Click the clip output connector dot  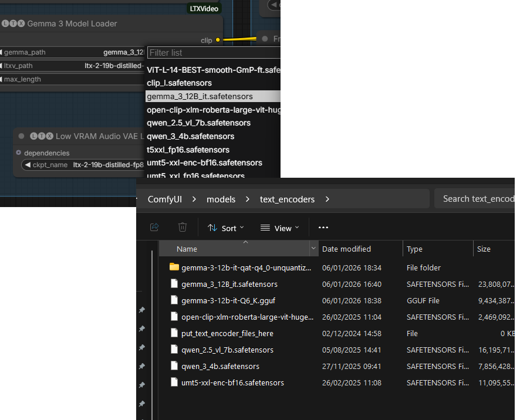218,40
